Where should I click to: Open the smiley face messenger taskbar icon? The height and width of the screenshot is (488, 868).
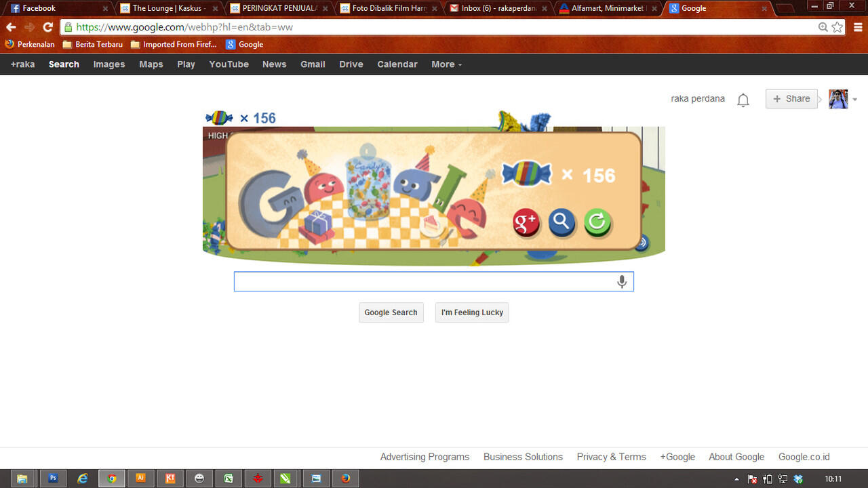click(199, 479)
